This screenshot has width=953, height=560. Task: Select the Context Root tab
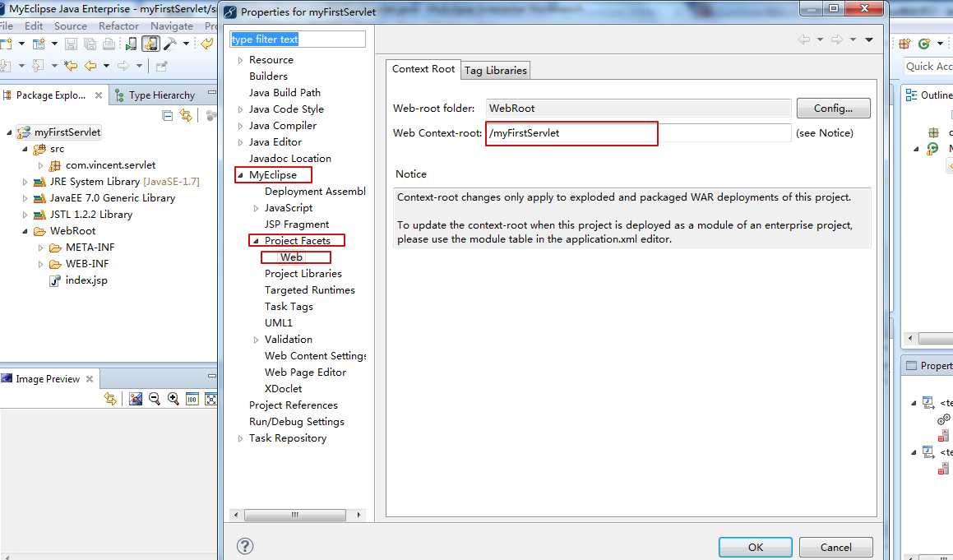click(x=423, y=69)
